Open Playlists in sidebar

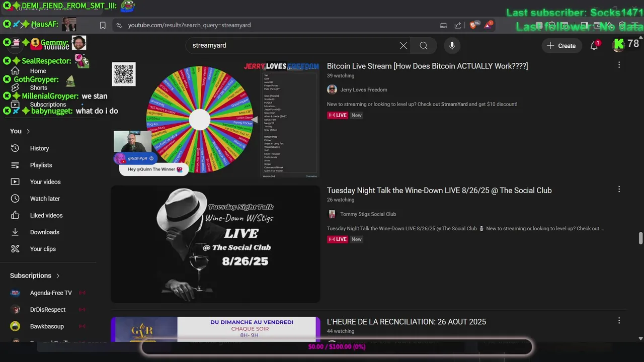click(x=41, y=165)
